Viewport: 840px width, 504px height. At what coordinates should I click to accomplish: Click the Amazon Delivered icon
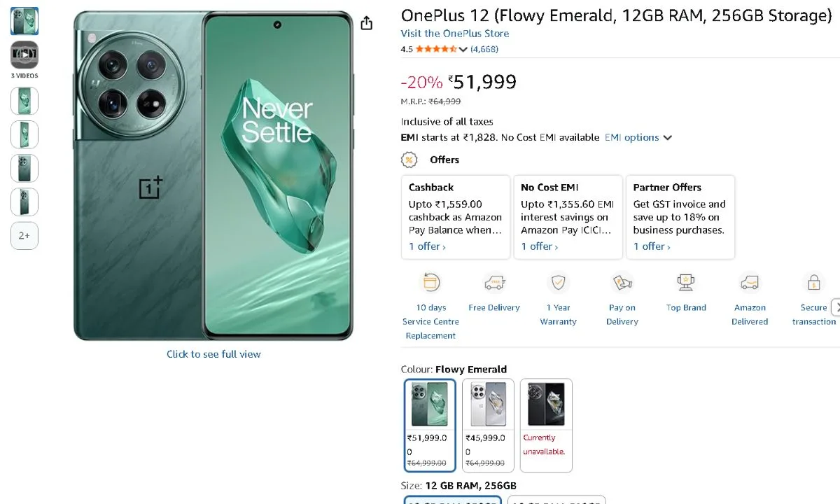750,283
